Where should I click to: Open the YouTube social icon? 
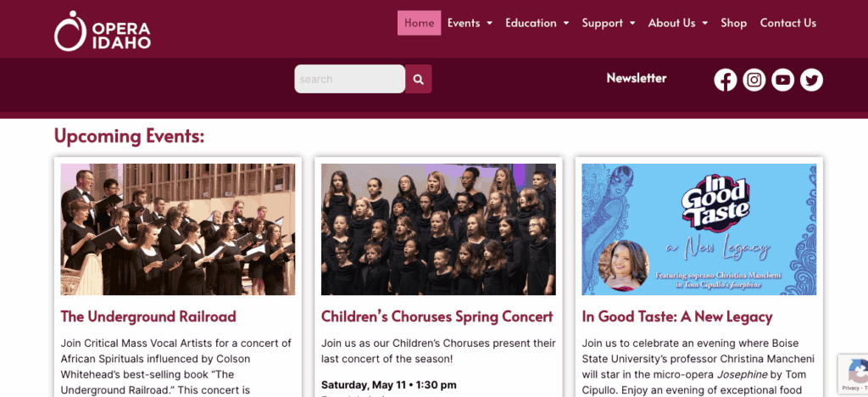783,80
